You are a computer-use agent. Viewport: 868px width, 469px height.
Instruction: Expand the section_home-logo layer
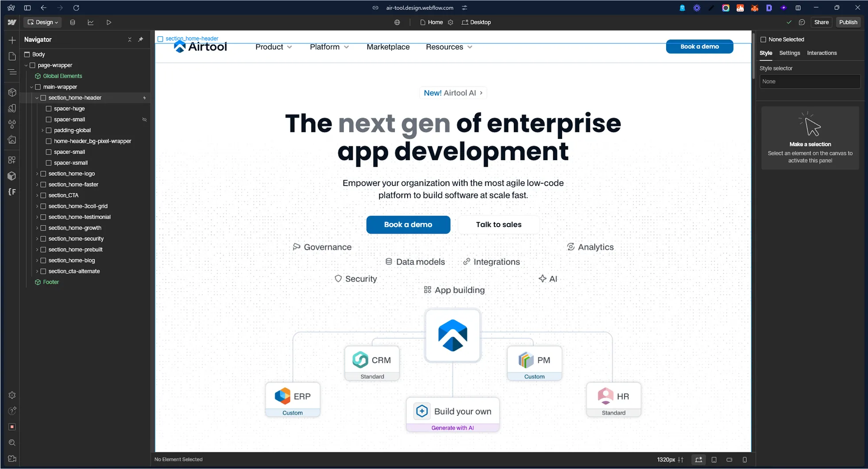pyautogui.click(x=37, y=174)
